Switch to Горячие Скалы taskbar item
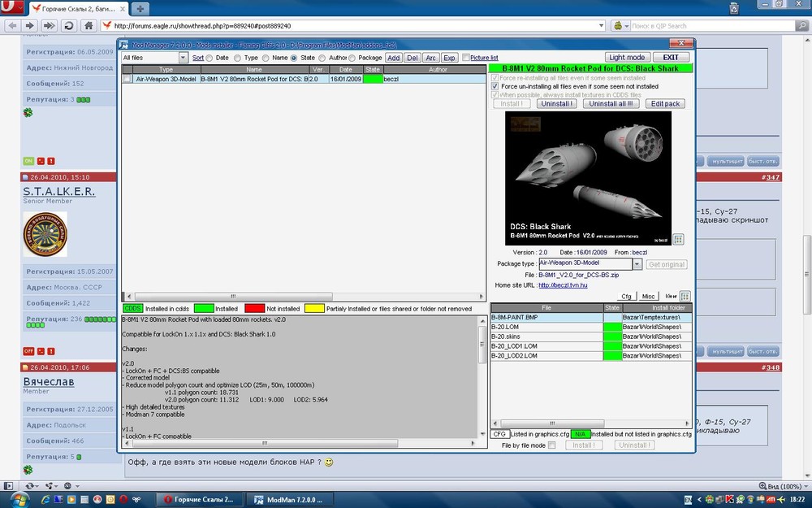 [x=198, y=500]
